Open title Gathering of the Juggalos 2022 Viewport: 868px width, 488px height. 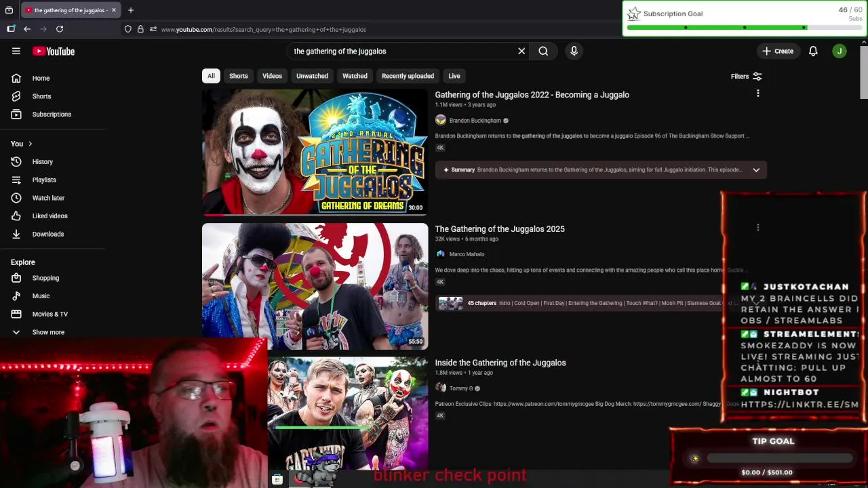[x=532, y=95]
